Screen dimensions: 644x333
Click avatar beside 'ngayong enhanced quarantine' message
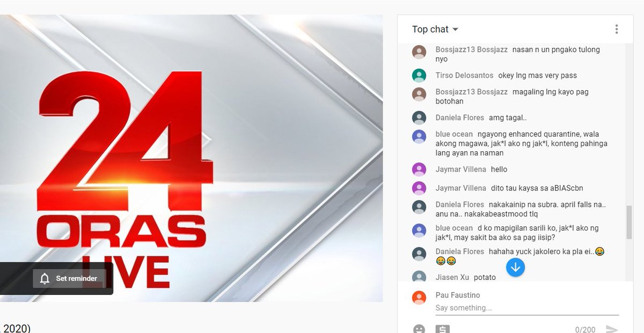coord(419,136)
